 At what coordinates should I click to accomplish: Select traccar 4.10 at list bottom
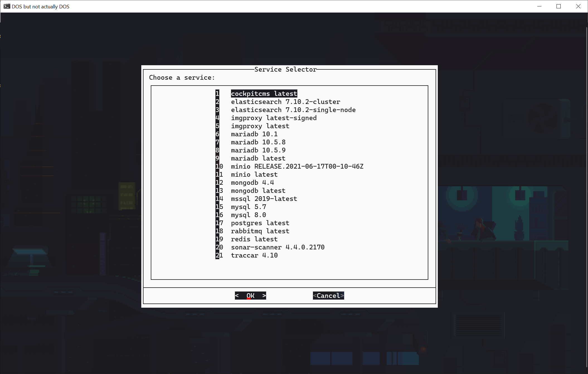254,255
